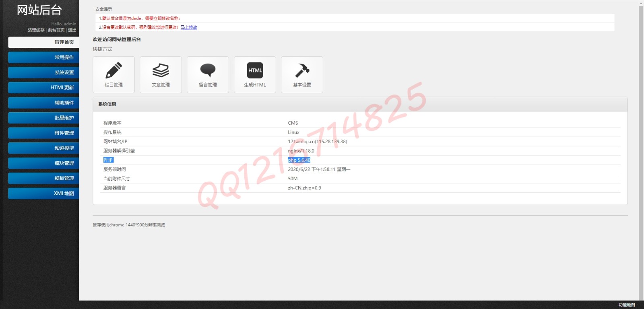The height and width of the screenshot is (309, 644).
Task: Open 模块管理 sidebar menu
Action: point(43,163)
